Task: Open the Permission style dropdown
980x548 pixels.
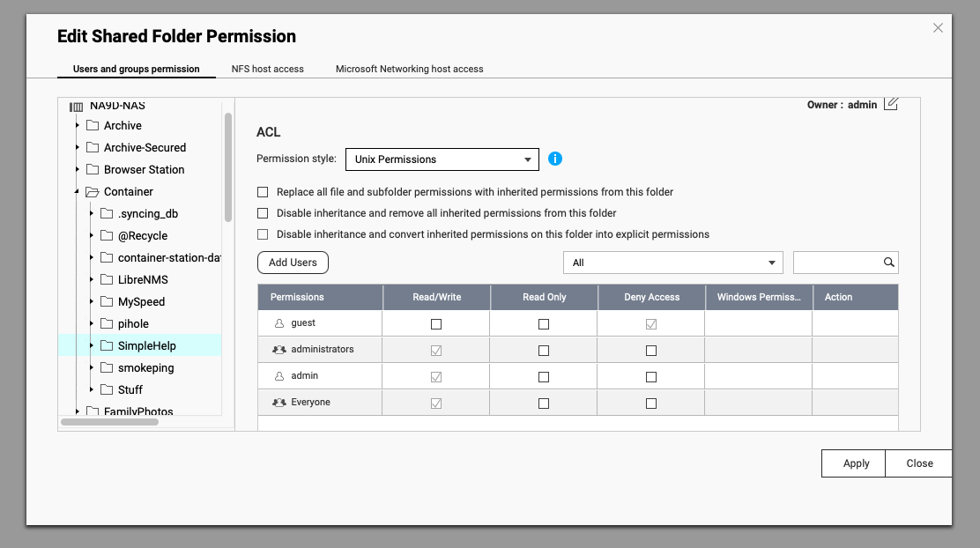Action: coord(442,159)
